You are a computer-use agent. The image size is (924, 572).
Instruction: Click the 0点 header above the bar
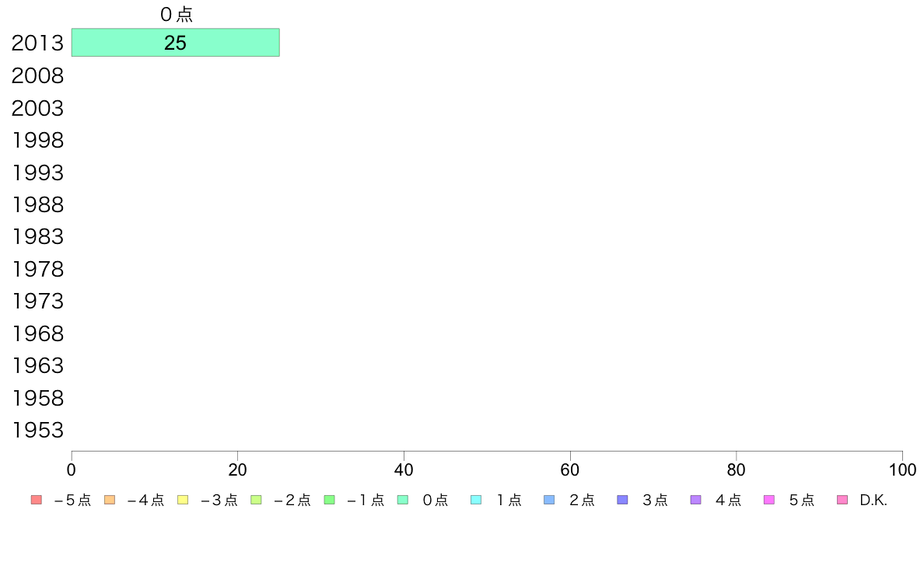point(177,14)
